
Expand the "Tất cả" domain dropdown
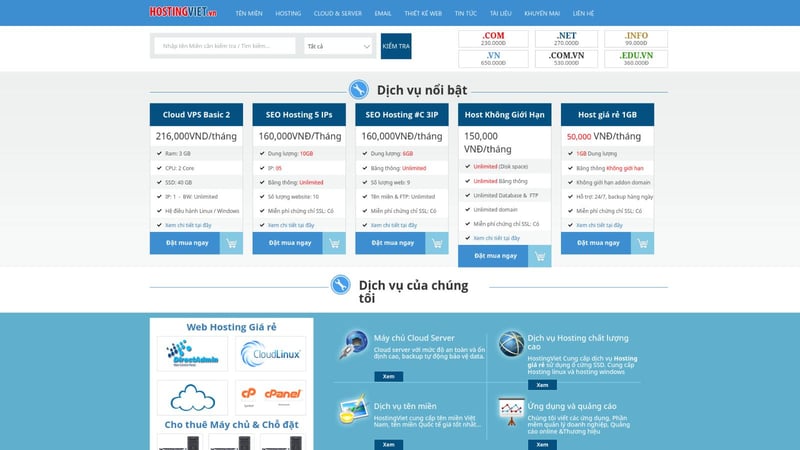coord(338,46)
